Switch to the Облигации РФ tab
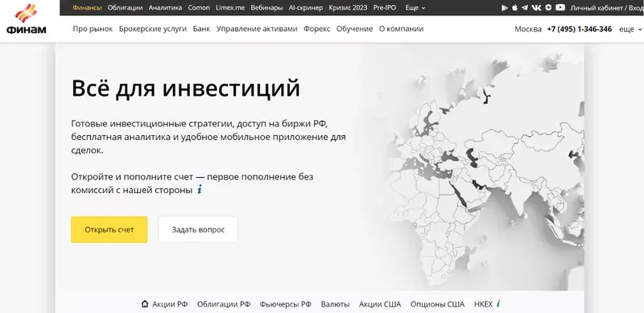Screen dimensions: 644x313 pyautogui.click(x=224, y=304)
